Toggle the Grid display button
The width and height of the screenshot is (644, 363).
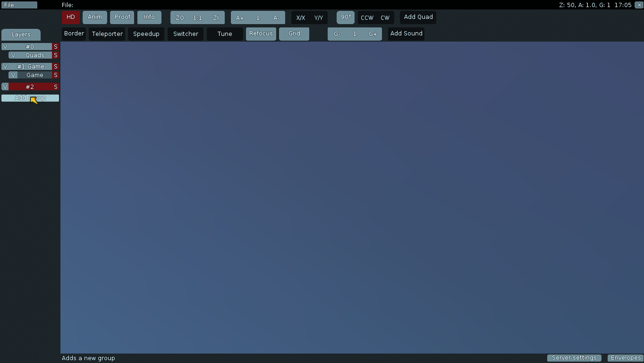(294, 34)
